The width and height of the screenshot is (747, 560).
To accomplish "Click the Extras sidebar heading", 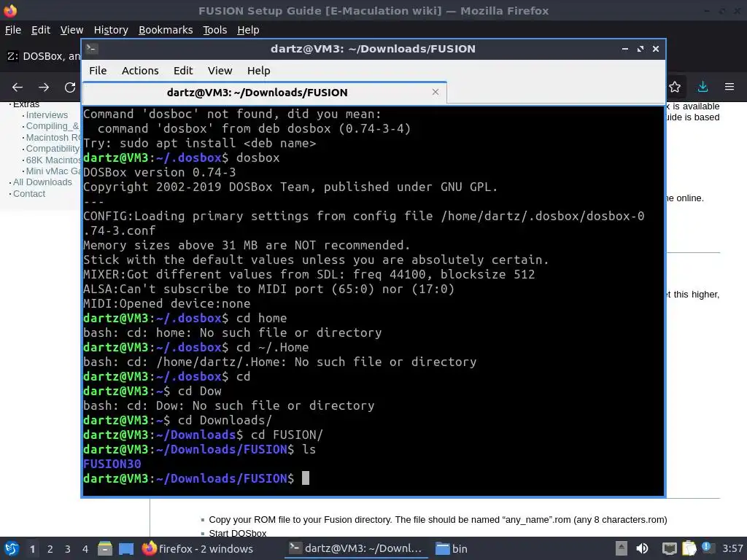I will tap(26, 104).
